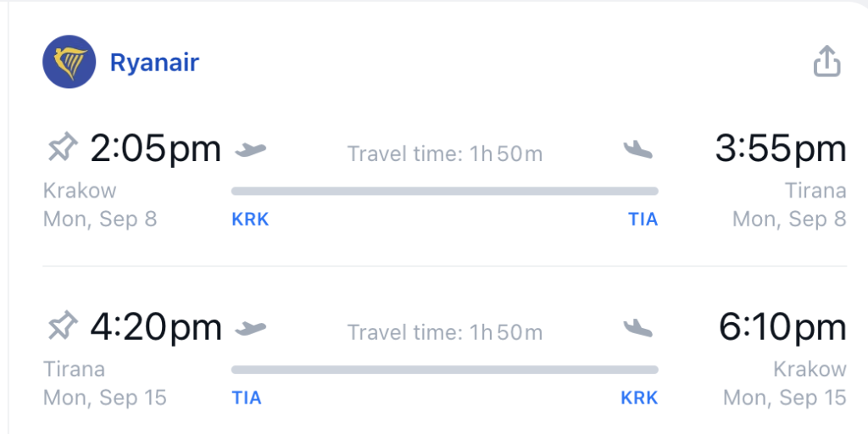Click the 6:10pm Krakow arrival time
Screen dimensions: 868x434
[x=782, y=326]
